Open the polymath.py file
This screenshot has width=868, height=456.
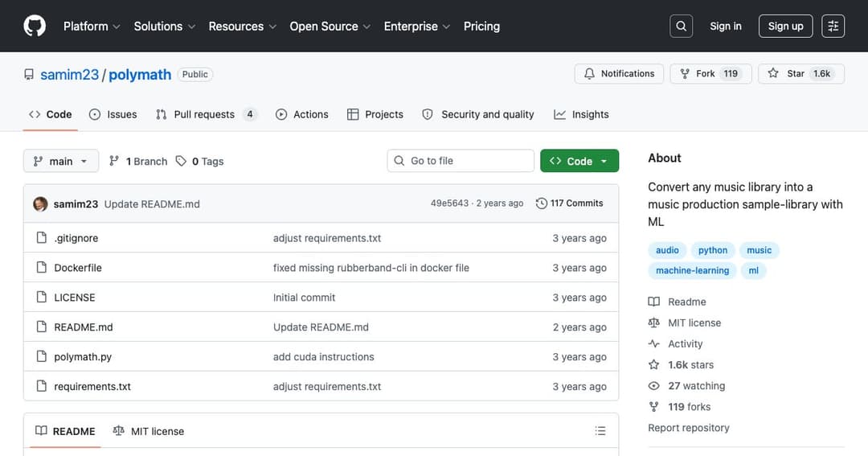click(x=83, y=357)
